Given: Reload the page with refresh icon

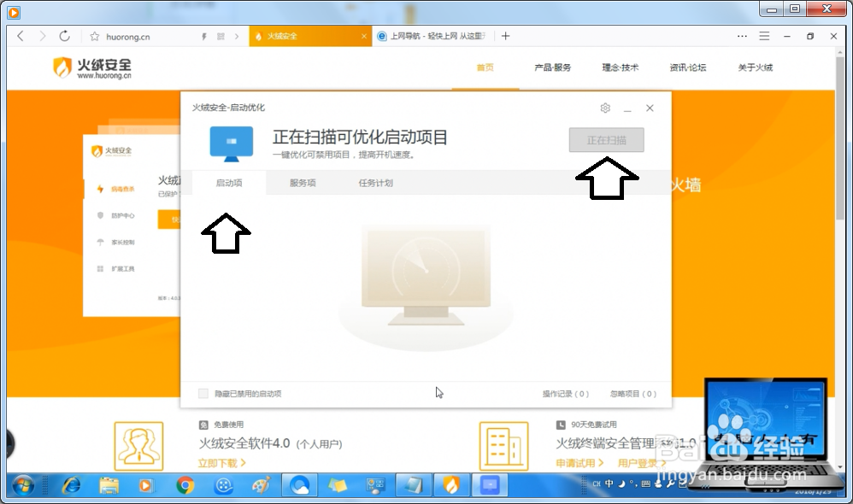Looking at the screenshot, I should click(65, 37).
